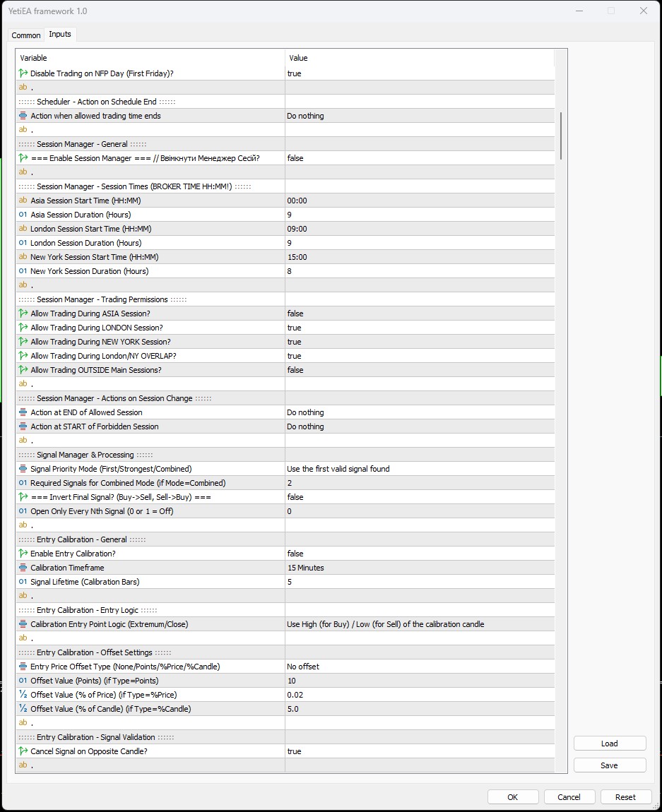Select the 'Signal Manager & Processing' section header row
This screenshot has width=662, height=812.
pyautogui.click(x=285, y=455)
